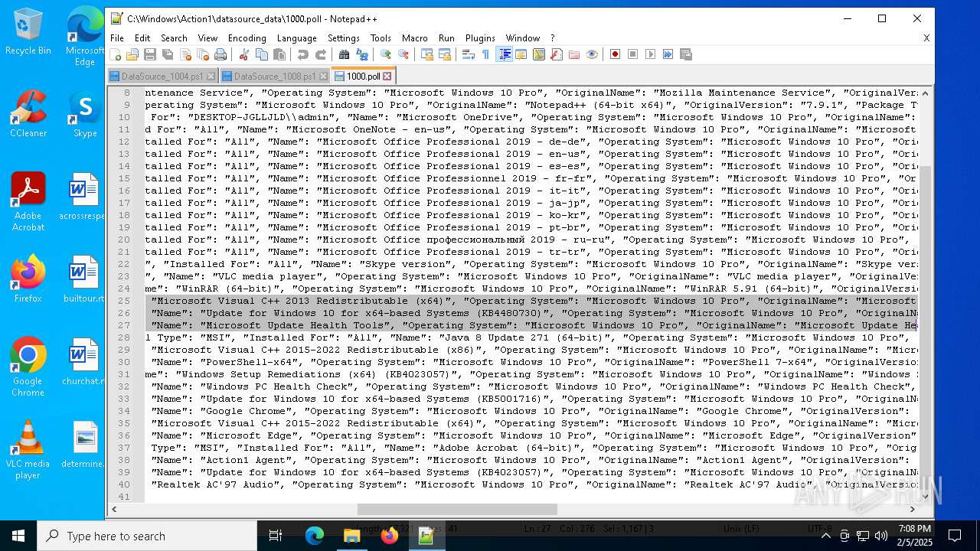This screenshot has width=980, height=551.
Task: Open the Notification center icon
Action: [955, 536]
